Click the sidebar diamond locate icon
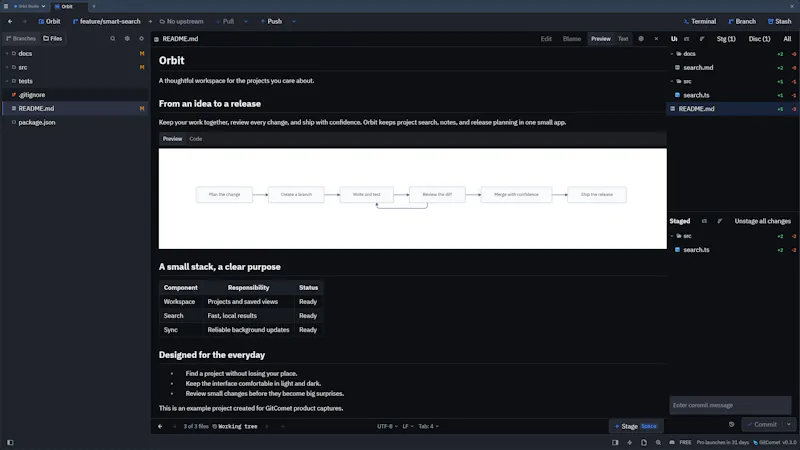800x450 pixels. (x=141, y=38)
